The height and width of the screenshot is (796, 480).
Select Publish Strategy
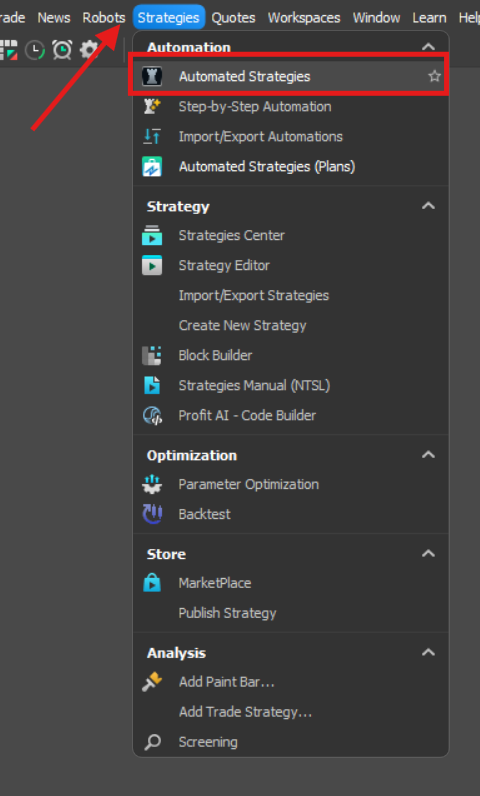click(291, 613)
